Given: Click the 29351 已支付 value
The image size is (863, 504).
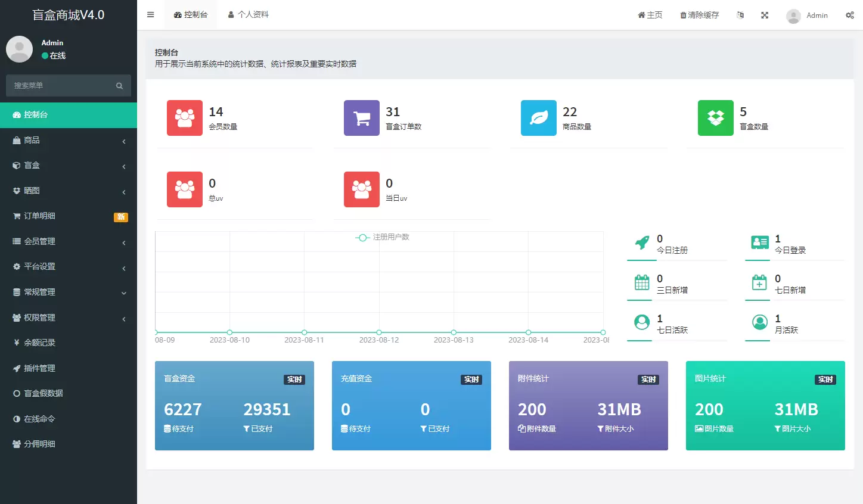Looking at the screenshot, I should click(x=266, y=409).
